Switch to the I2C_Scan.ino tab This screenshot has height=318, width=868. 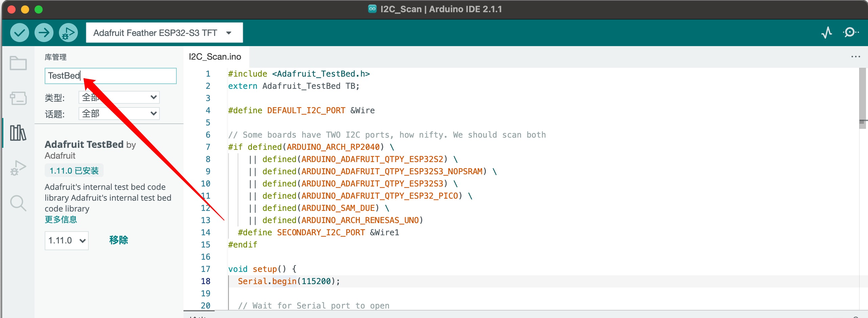[x=215, y=57]
